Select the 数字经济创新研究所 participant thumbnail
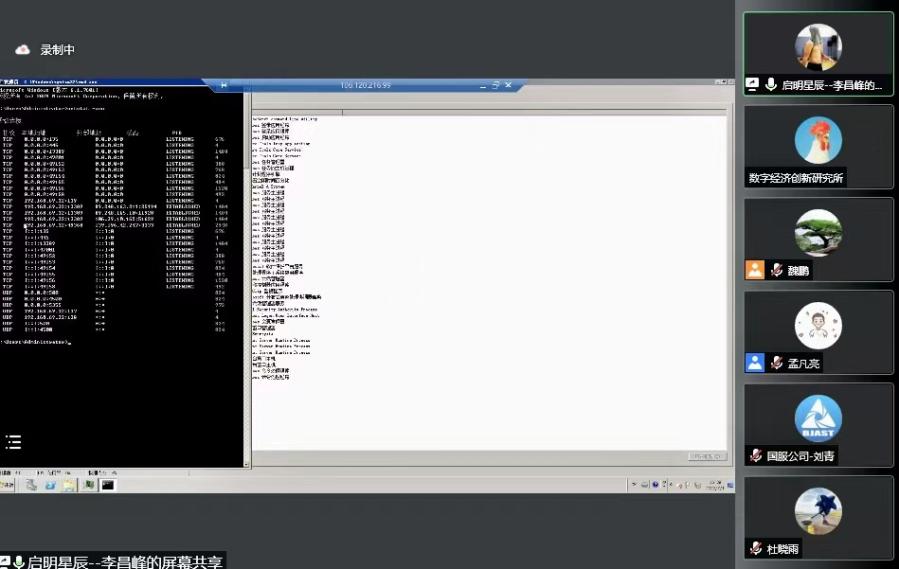899x569 pixels. click(818, 140)
